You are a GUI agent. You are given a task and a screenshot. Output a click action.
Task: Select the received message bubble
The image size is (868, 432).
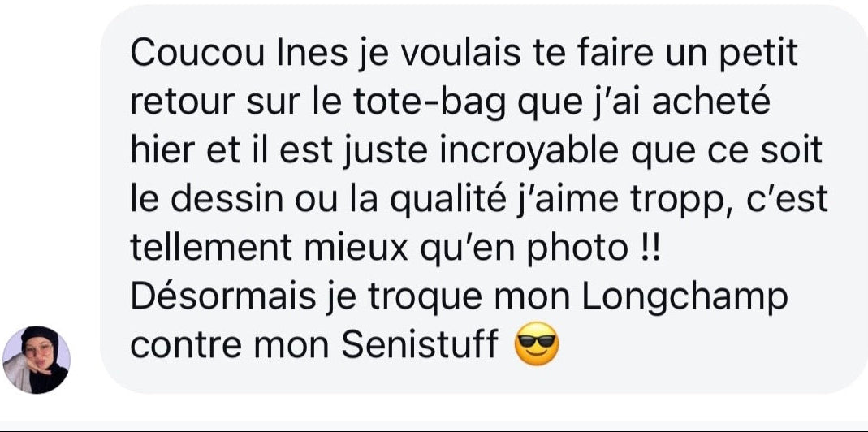(484, 200)
